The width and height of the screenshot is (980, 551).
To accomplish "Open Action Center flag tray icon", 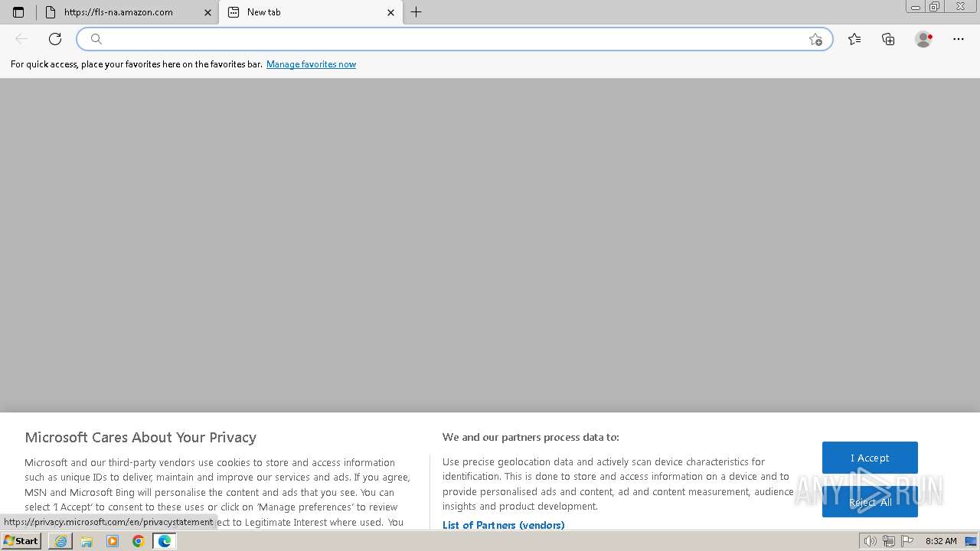I will click(x=907, y=541).
